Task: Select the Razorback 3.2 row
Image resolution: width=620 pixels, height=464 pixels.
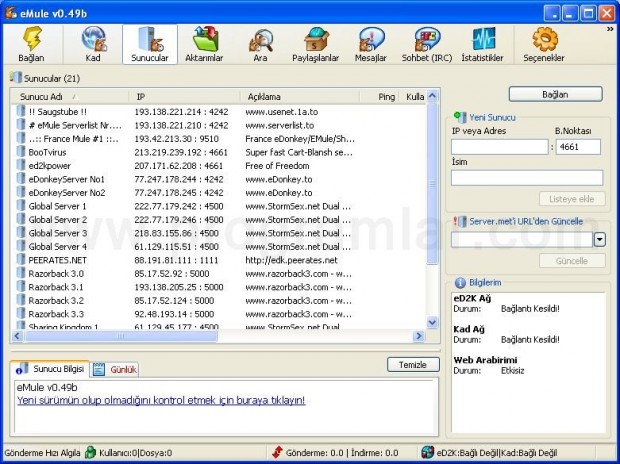Action: 219,301
